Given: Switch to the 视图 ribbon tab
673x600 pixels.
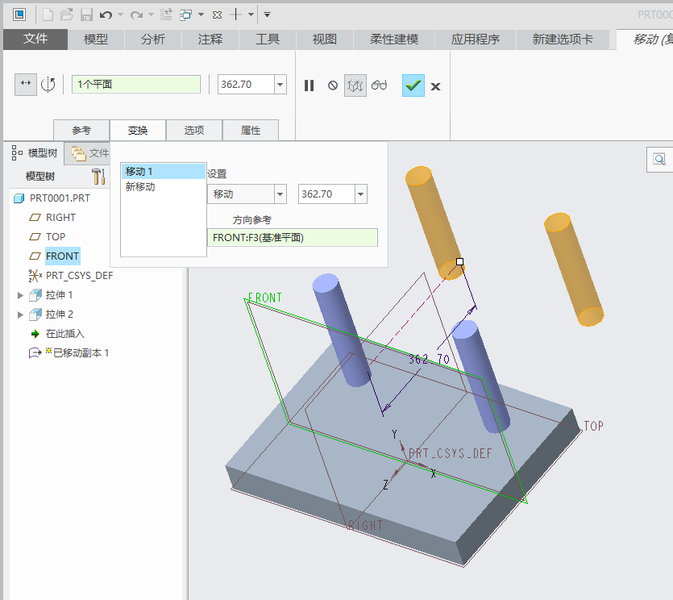Looking at the screenshot, I should pos(324,39).
